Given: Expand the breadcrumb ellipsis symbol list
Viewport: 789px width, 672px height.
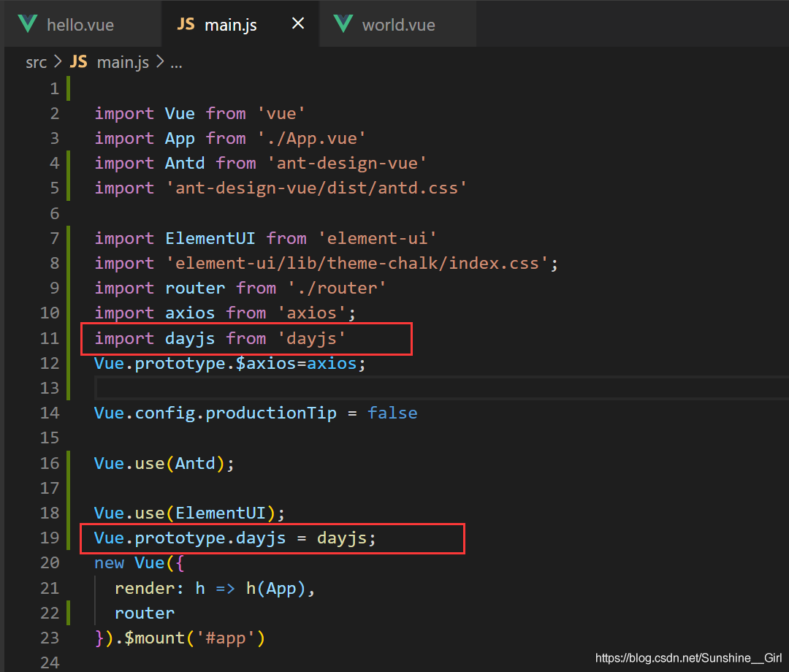Looking at the screenshot, I should coord(176,62).
